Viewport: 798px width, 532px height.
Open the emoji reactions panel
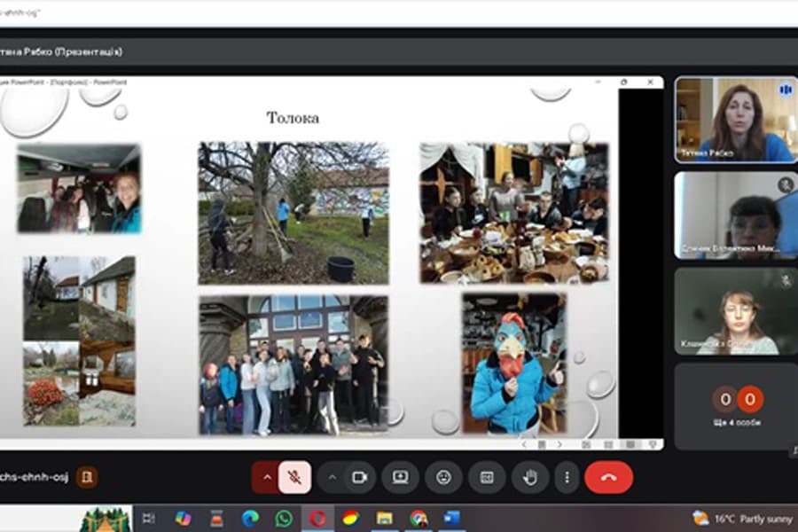pos(443,477)
